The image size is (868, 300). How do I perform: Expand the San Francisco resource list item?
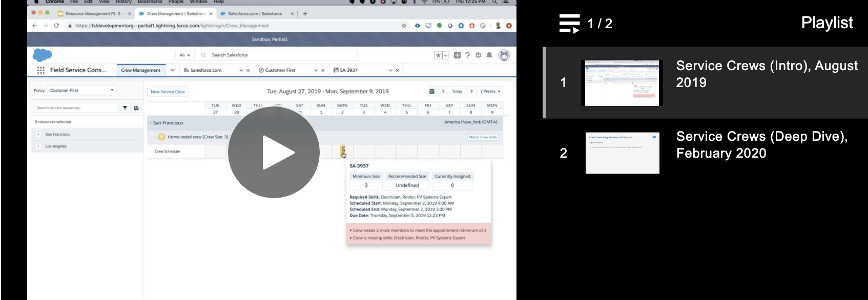click(38, 134)
